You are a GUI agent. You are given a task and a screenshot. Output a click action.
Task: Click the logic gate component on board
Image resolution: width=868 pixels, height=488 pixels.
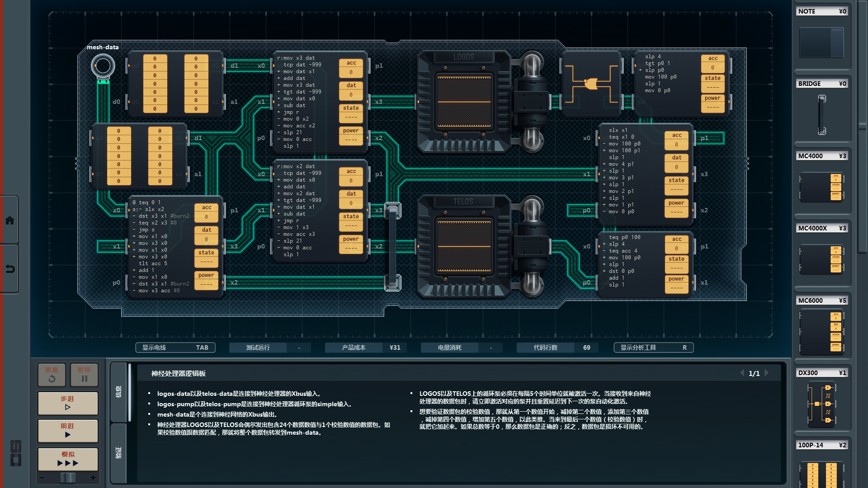coord(591,84)
